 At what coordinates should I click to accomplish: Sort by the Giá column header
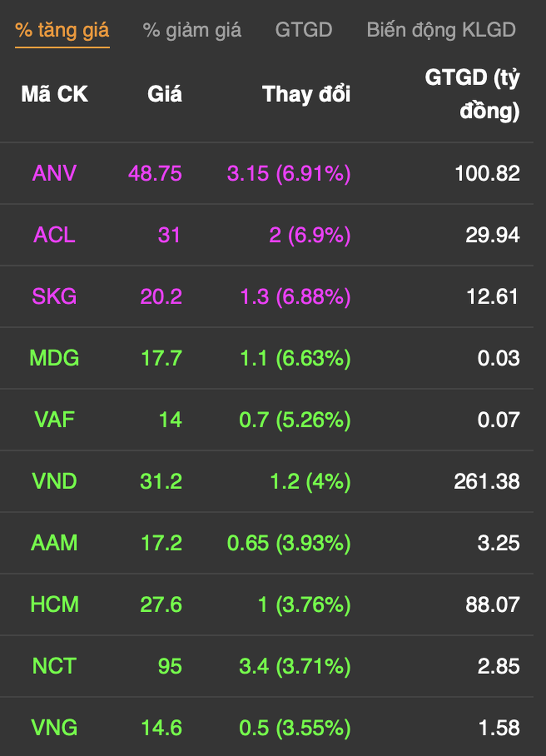[x=165, y=94]
